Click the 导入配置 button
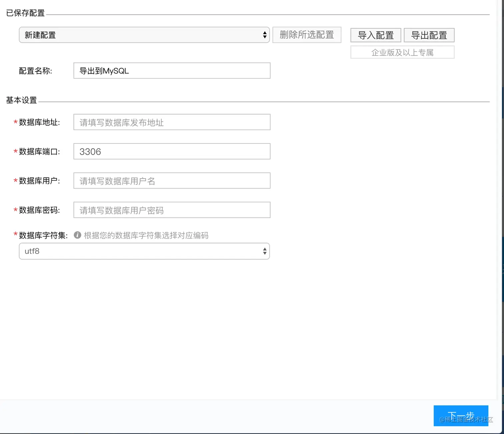504x434 pixels. pyautogui.click(x=375, y=35)
